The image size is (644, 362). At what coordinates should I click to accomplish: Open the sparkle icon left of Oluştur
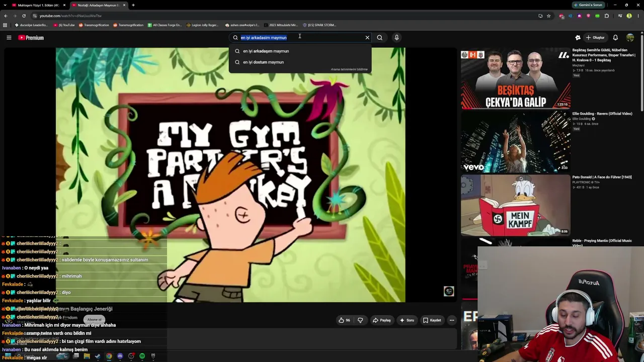(x=578, y=38)
